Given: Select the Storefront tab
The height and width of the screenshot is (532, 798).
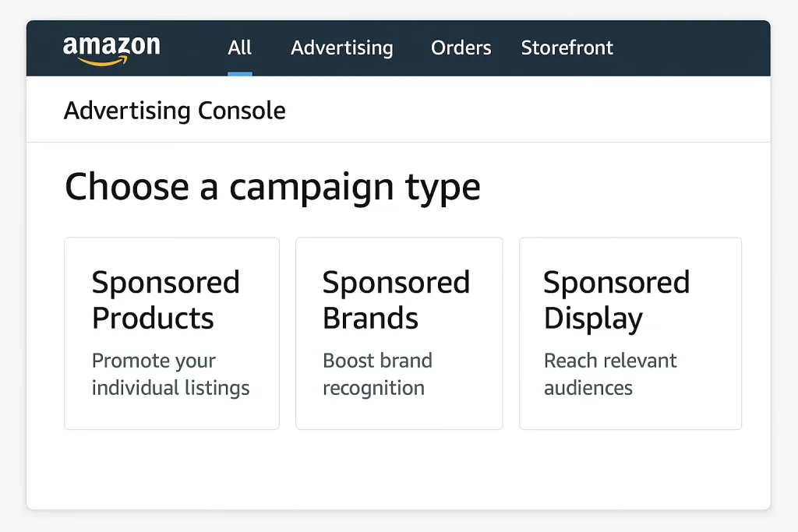Looking at the screenshot, I should click(x=567, y=48).
